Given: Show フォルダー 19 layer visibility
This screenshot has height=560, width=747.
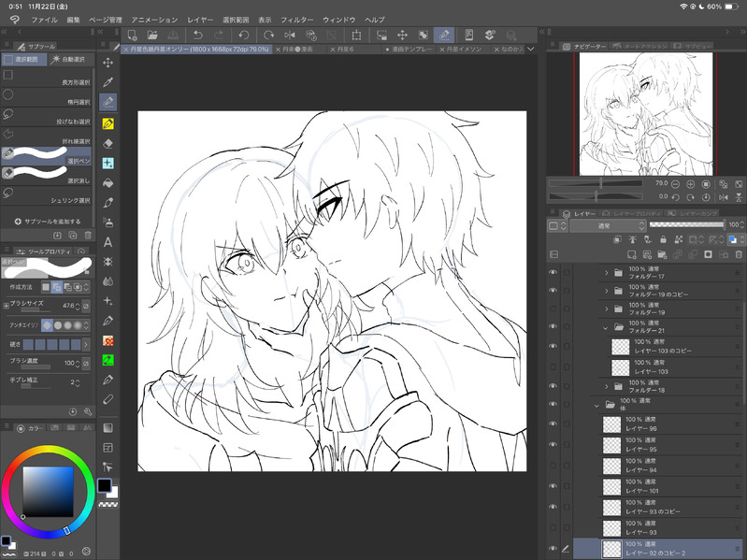Looking at the screenshot, I should coord(553,309).
